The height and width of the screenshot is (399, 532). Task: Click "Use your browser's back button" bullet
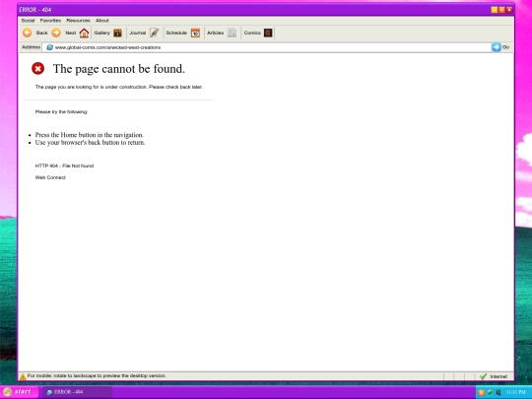[x=90, y=143]
